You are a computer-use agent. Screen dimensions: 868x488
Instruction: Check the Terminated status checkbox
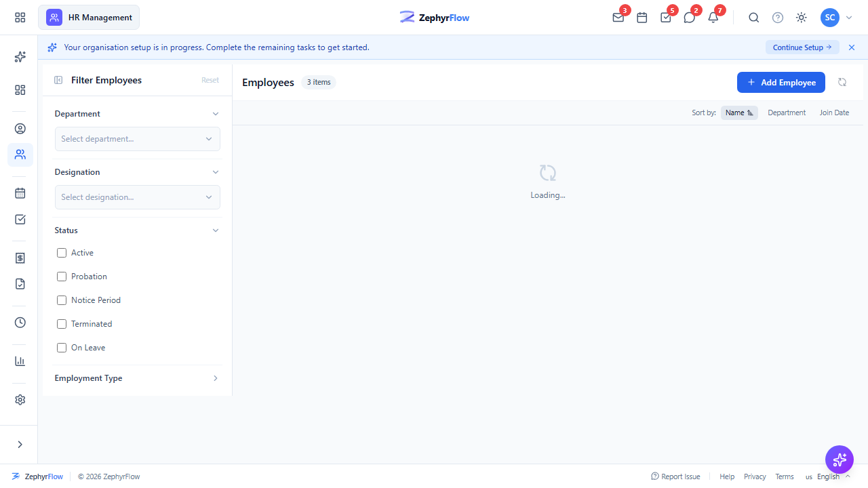[x=62, y=324]
